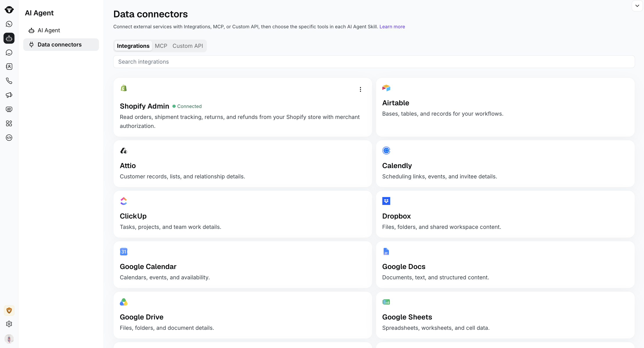The image size is (644, 348).
Task: Open the phone calls sidebar icon
Action: click(9, 81)
